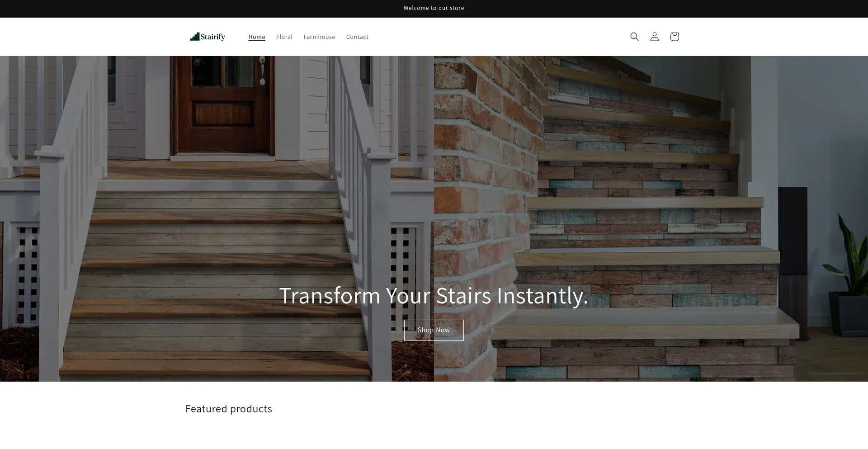Click the 'Welcome to our store' announcement
This screenshot has height=449, width=868.
click(x=434, y=8)
